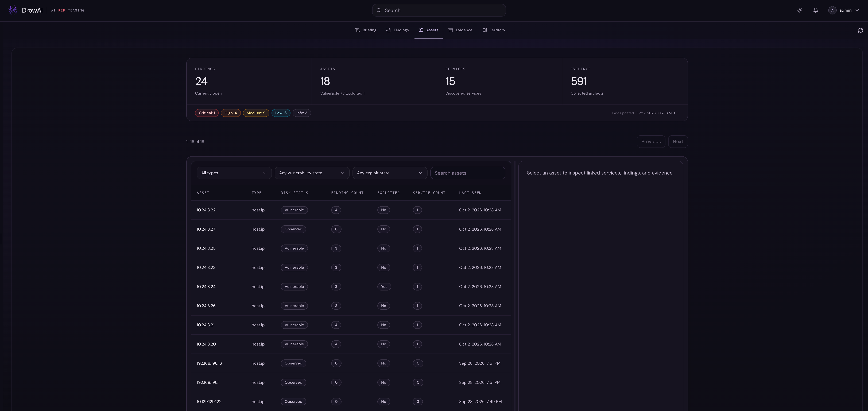The height and width of the screenshot is (411, 868).
Task: Toggle light theme with sun icon
Action: [x=800, y=10]
